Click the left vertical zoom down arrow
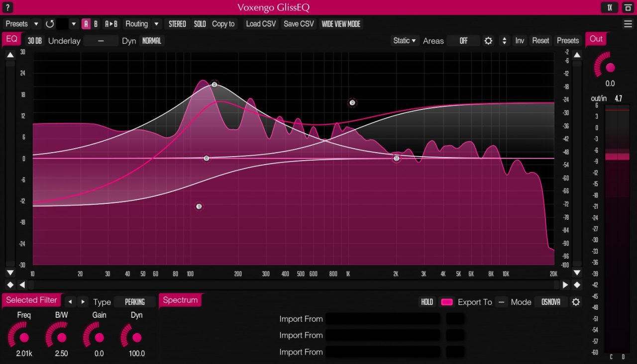This screenshot has width=637, height=364. point(10,273)
